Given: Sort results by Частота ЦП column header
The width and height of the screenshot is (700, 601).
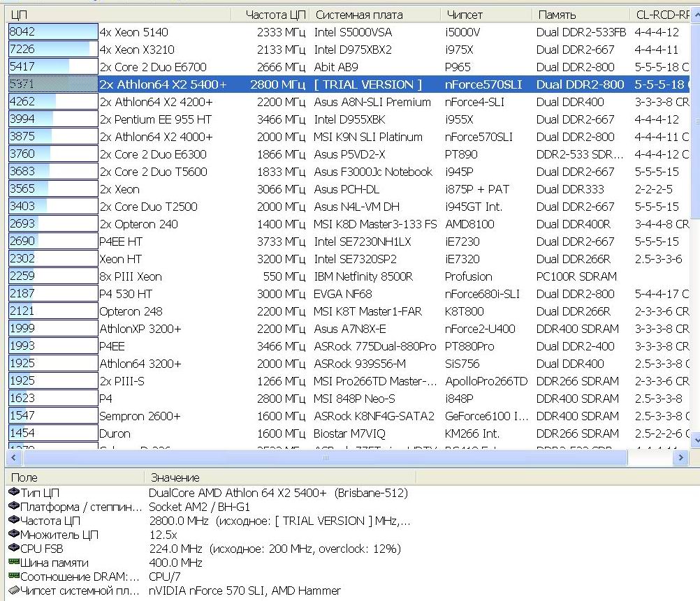Looking at the screenshot, I should pyautogui.click(x=276, y=15).
